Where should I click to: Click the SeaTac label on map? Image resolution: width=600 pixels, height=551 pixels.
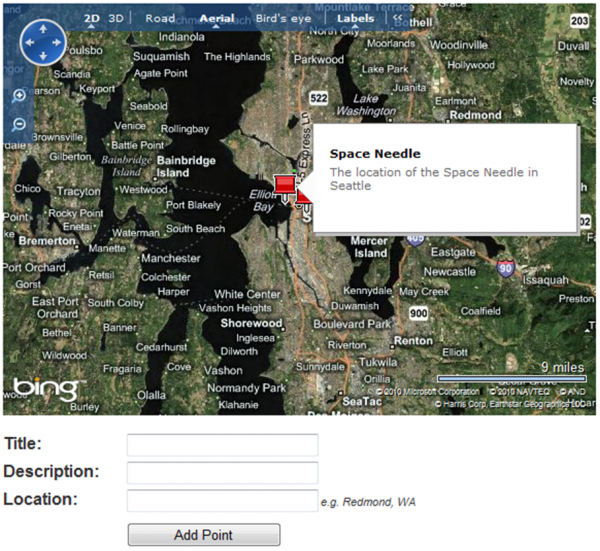(x=362, y=401)
